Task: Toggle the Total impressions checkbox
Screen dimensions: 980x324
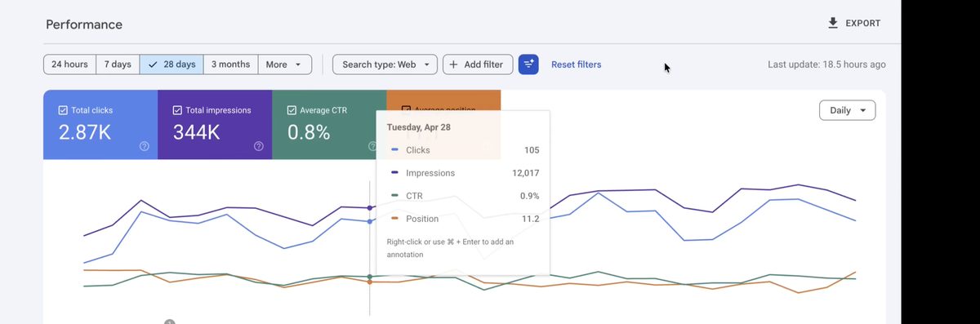Action: (x=177, y=110)
